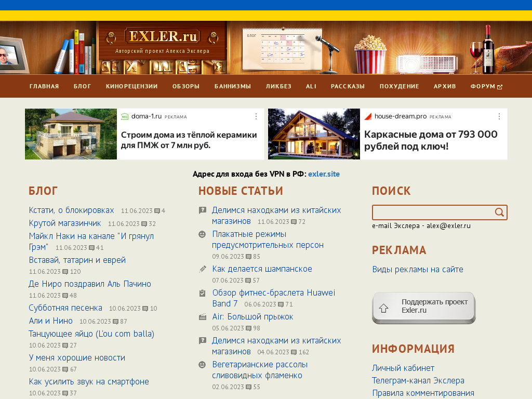Viewport: 532px width, 399px height.
Task: Open 'Личный кабинет' link
Action: [x=403, y=368]
